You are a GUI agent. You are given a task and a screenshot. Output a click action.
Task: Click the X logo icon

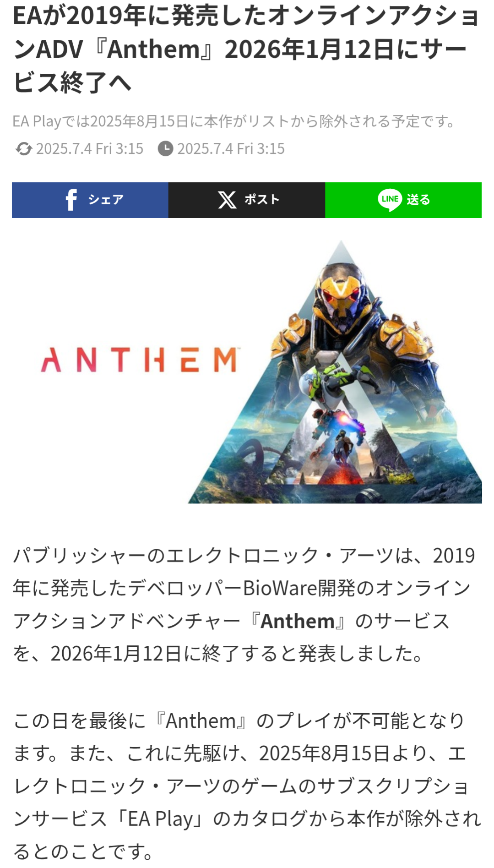(227, 200)
